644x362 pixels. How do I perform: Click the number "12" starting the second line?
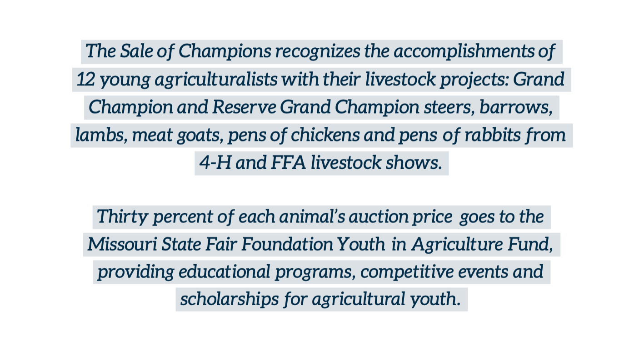pos(85,80)
